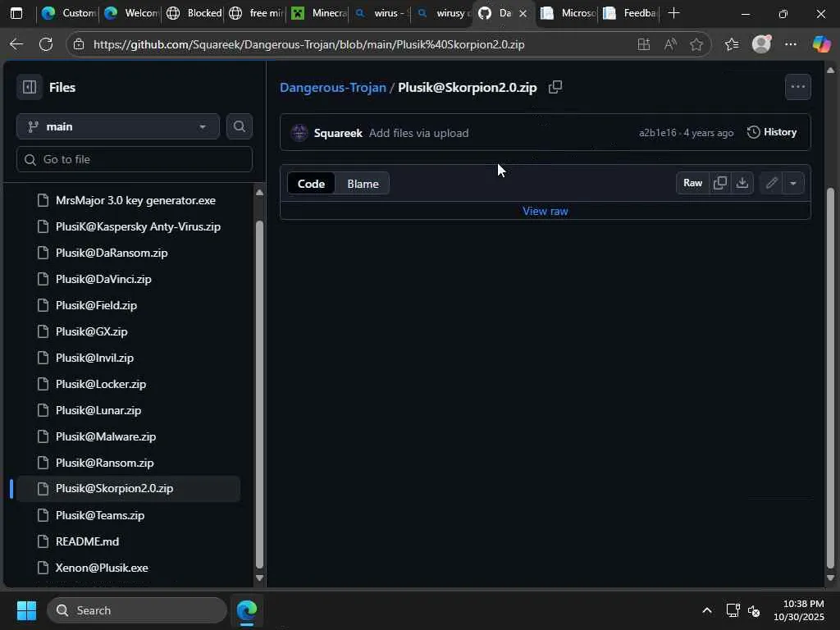Screen dimensions: 840x630
Task: View site information lock icon
Action: coord(79,44)
